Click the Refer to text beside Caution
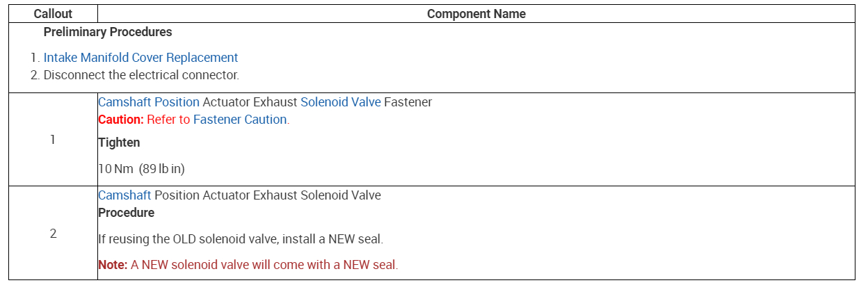The height and width of the screenshot is (292, 868). [168, 120]
